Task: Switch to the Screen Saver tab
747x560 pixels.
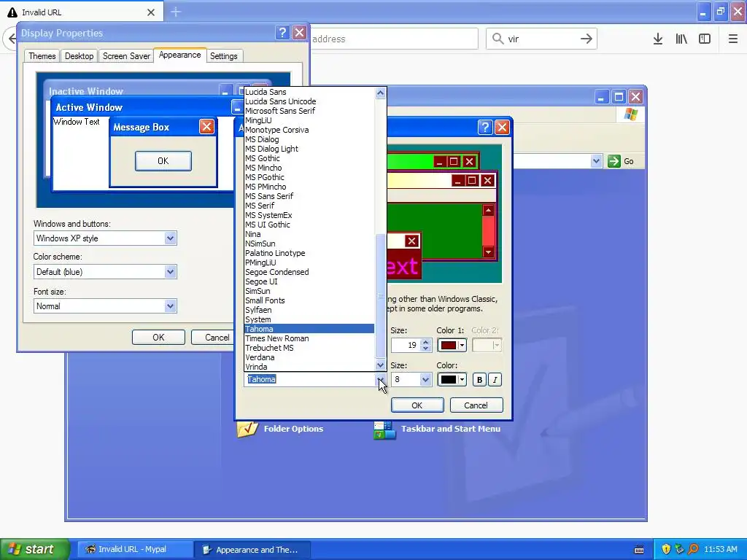Action: pyautogui.click(x=126, y=56)
